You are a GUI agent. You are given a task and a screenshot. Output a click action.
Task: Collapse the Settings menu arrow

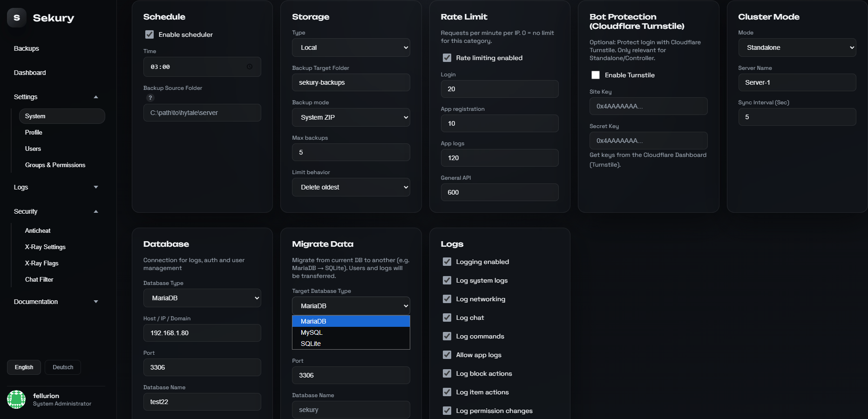[96, 97]
